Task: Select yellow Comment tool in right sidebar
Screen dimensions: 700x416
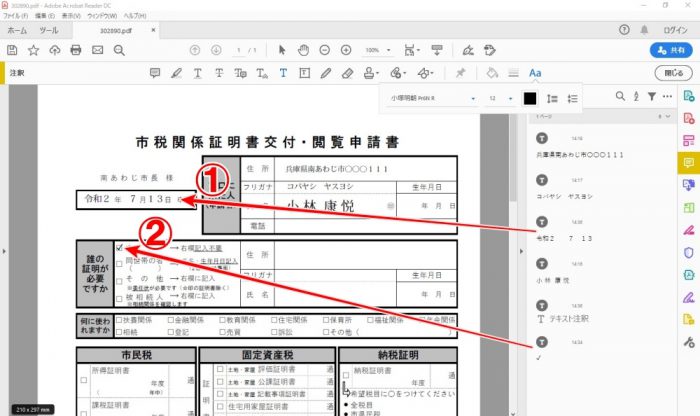Action: [x=689, y=162]
